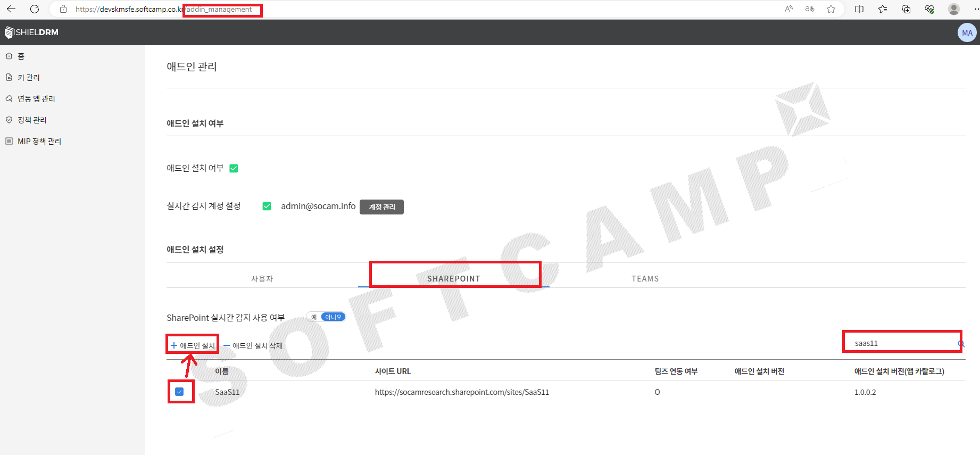This screenshot has height=455, width=980.
Task: Switch to the TEAMS tab
Action: (x=645, y=278)
